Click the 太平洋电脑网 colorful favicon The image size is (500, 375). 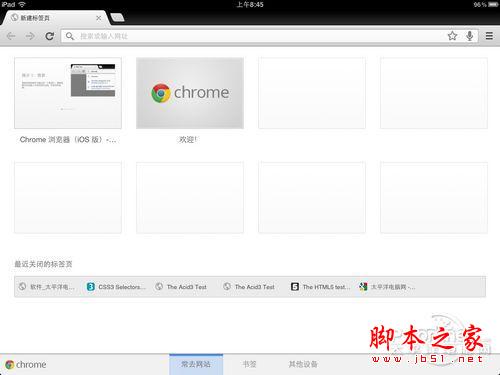pos(363,287)
